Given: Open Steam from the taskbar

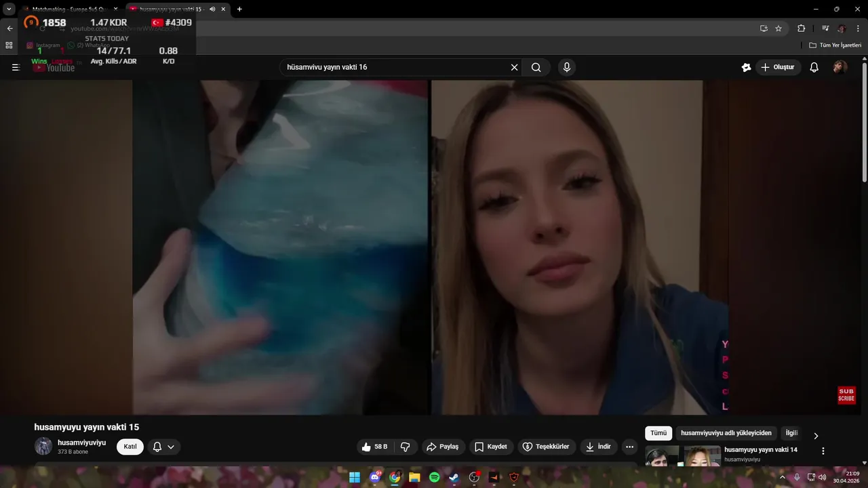Looking at the screenshot, I should pyautogui.click(x=454, y=477).
